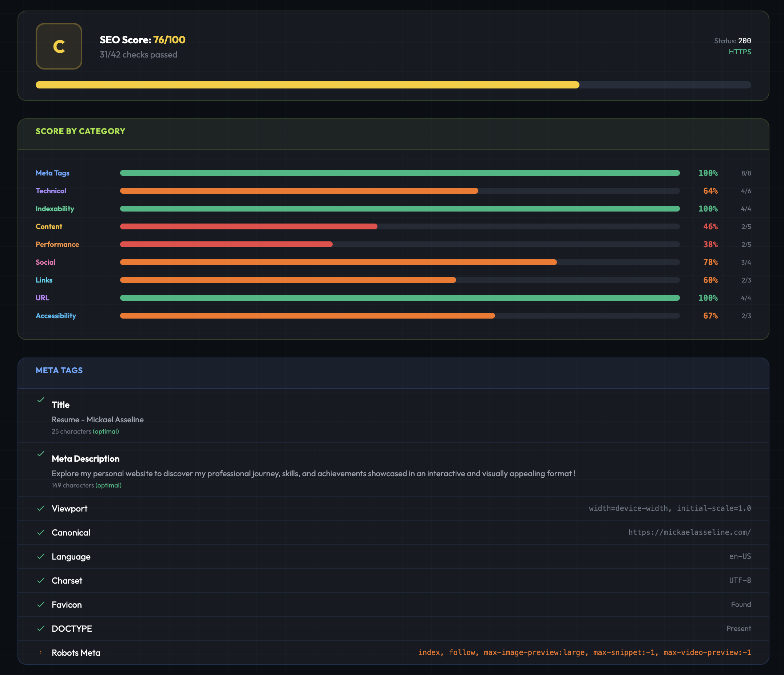Click the Language row checkmark
Viewport: 784px width, 675px height.
[41, 557]
